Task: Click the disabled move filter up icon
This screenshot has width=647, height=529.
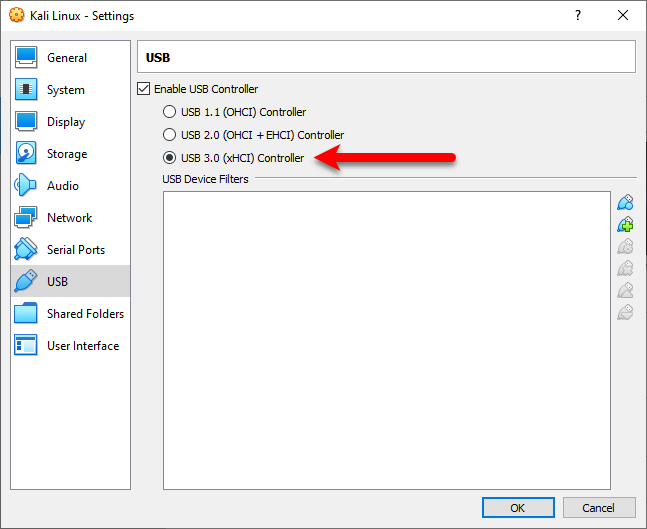Action: click(626, 290)
